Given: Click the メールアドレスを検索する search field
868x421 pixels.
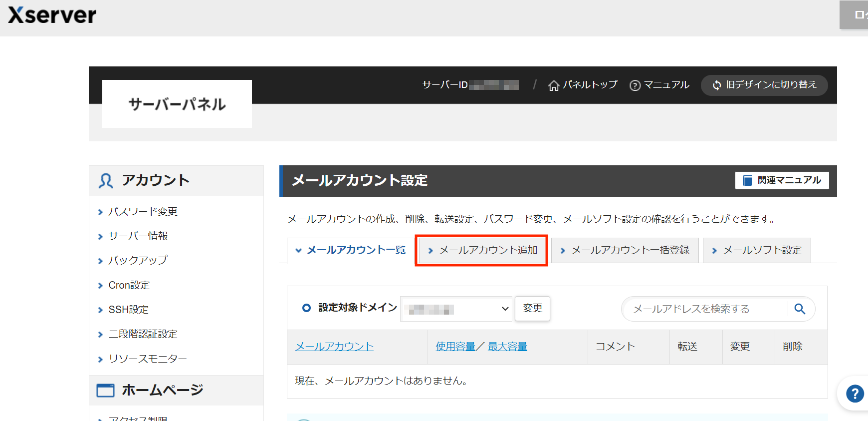Looking at the screenshot, I should 703,309.
